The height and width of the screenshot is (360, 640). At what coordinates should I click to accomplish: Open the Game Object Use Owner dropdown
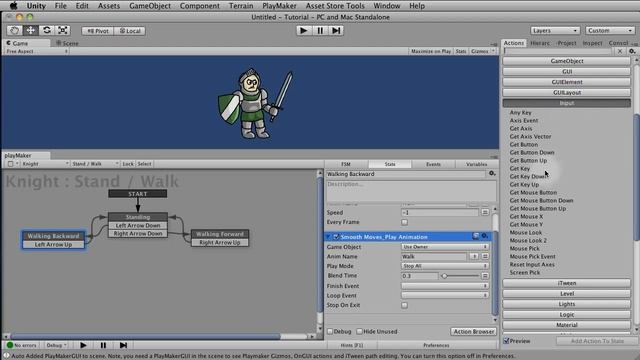point(445,247)
